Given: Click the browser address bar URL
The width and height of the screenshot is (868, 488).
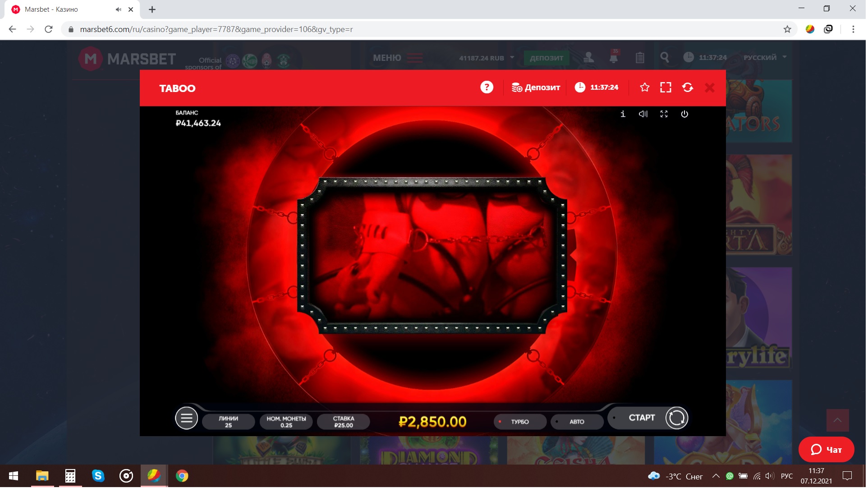Looking at the screenshot, I should [216, 29].
